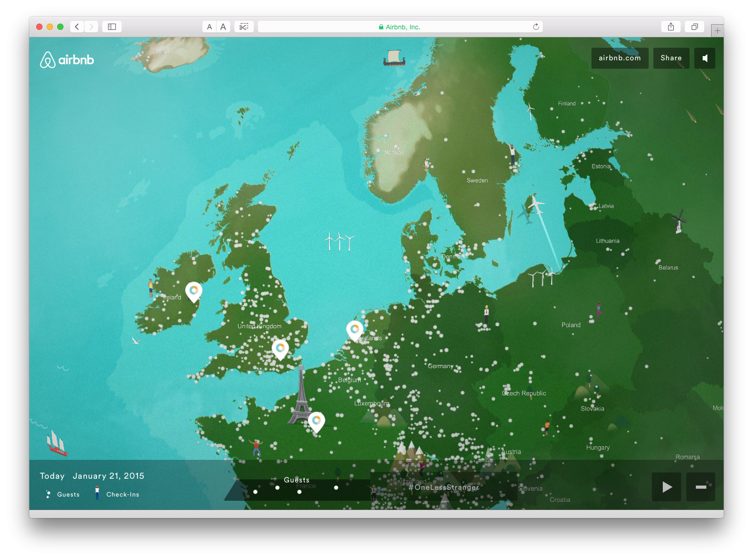The width and height of the screenshot is (753, 560).
Task: Select the Finland country label
Action: click(567, 103)
